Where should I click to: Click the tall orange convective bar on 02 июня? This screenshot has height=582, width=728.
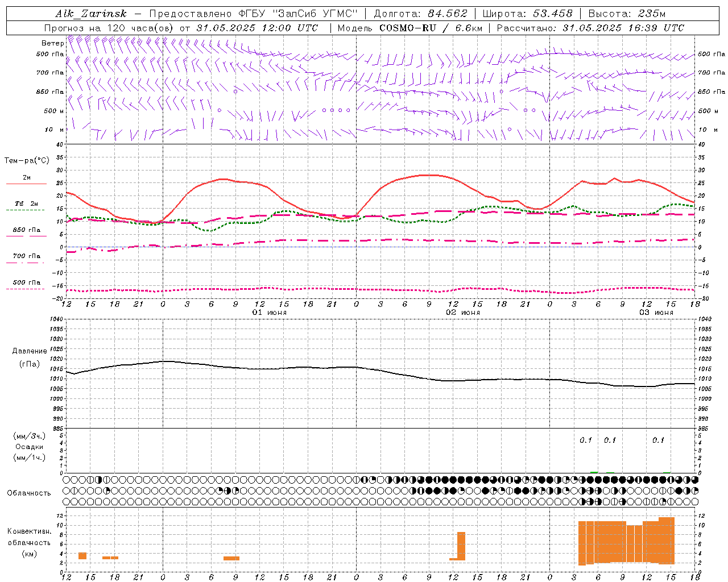click(x=461, y=546)
